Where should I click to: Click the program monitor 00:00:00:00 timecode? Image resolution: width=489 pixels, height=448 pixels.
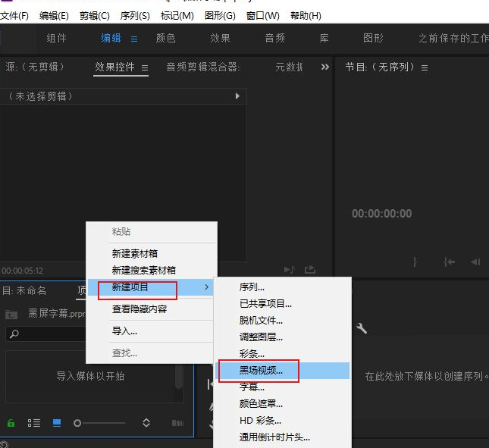click(x=381, y=214)
